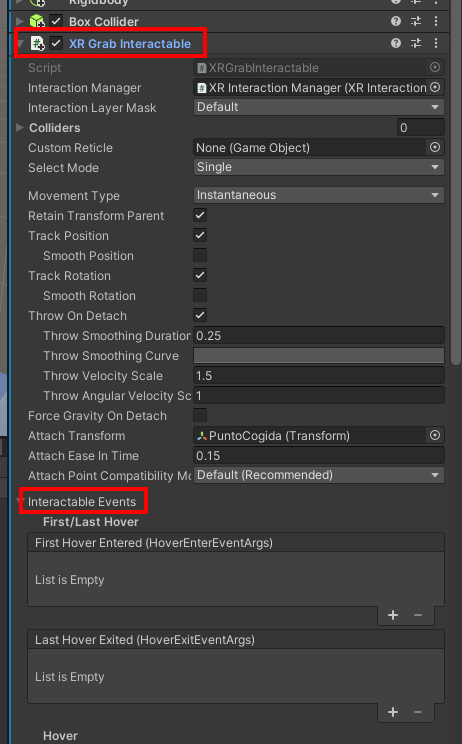This screenshot has width=462, height=744.
Task: Click the Movement Type label
Action: 74,195
